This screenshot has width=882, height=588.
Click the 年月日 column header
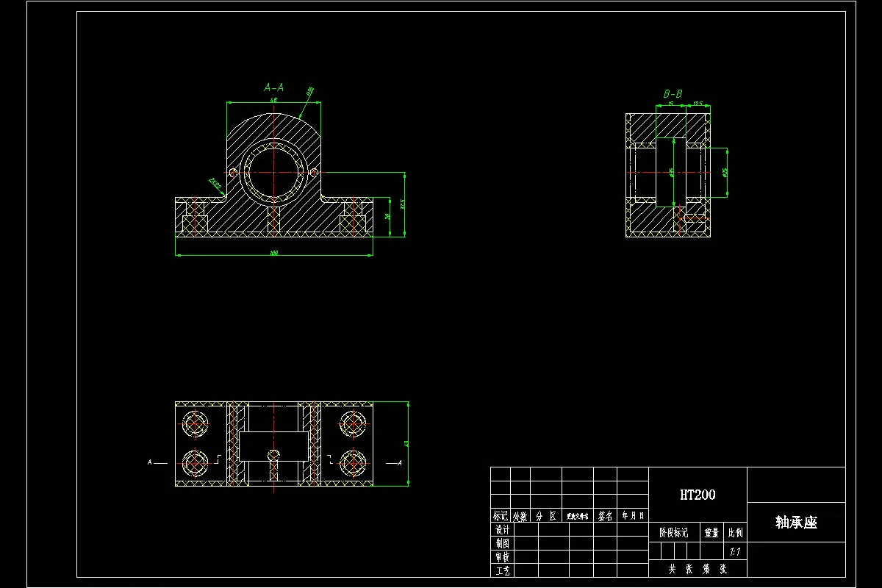633,516
